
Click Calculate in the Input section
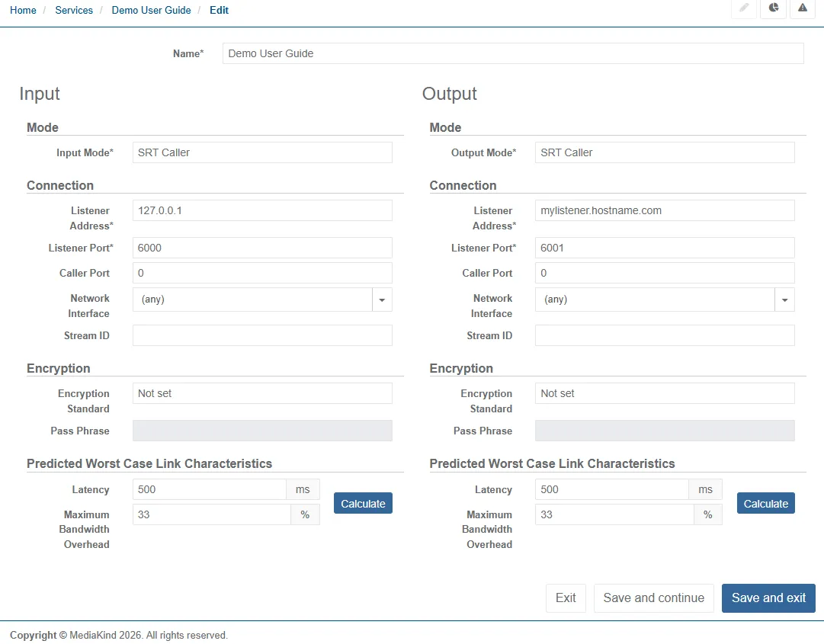tap(363, 503)
